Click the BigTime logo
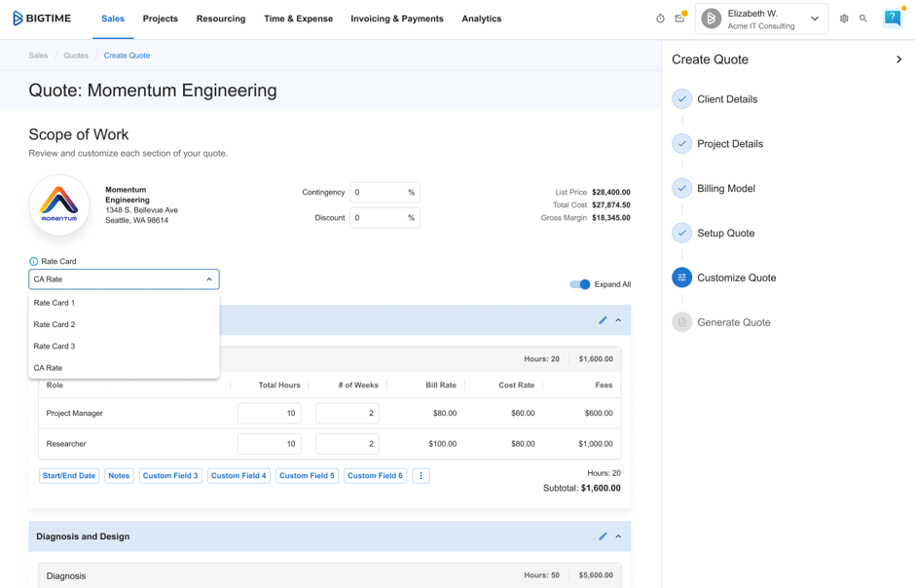Image resolution: width=915 pixels, height=588 pixels. 42,18
